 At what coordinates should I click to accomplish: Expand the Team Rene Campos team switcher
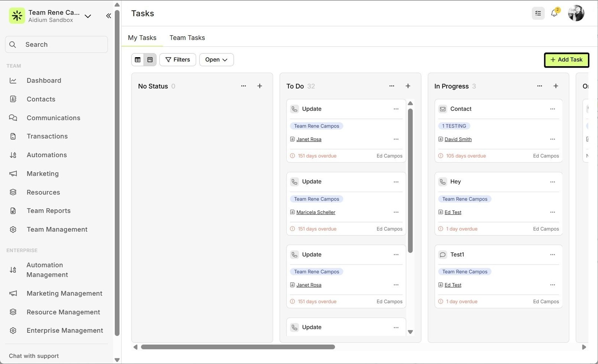click(x=88, y=16)
